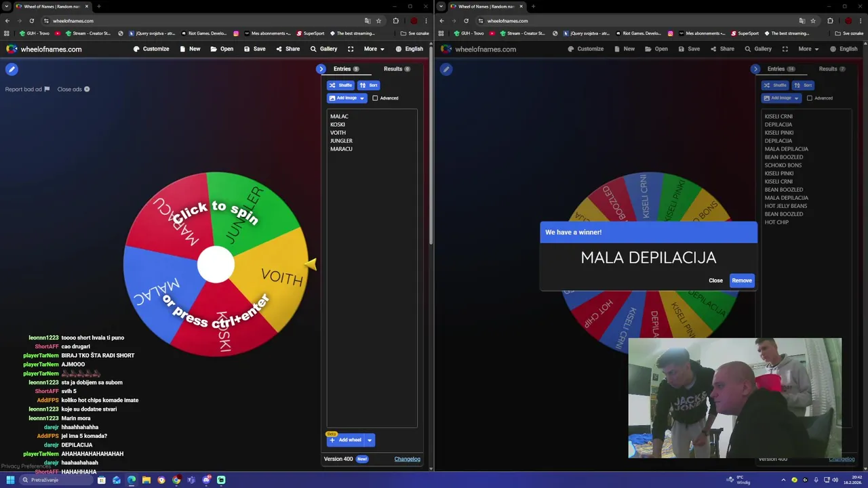This screenshot has height=488, width=868.
Task: Open Instagram bookmark icon in left window
Action: tap(236, 33)
